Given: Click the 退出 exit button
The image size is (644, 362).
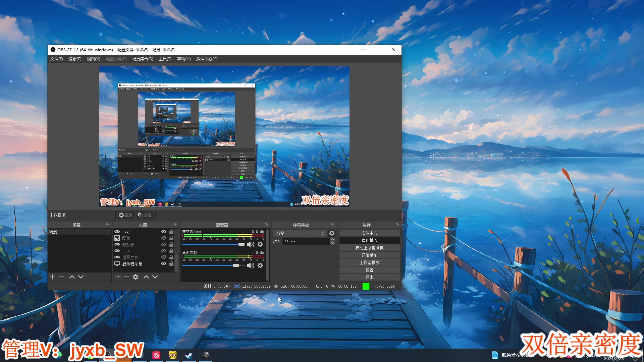Looking at the screenshot, I should 370,277.
